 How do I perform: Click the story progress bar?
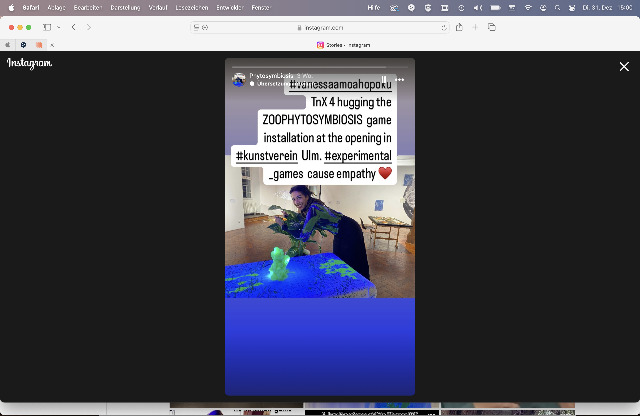(x=319, y=68)
